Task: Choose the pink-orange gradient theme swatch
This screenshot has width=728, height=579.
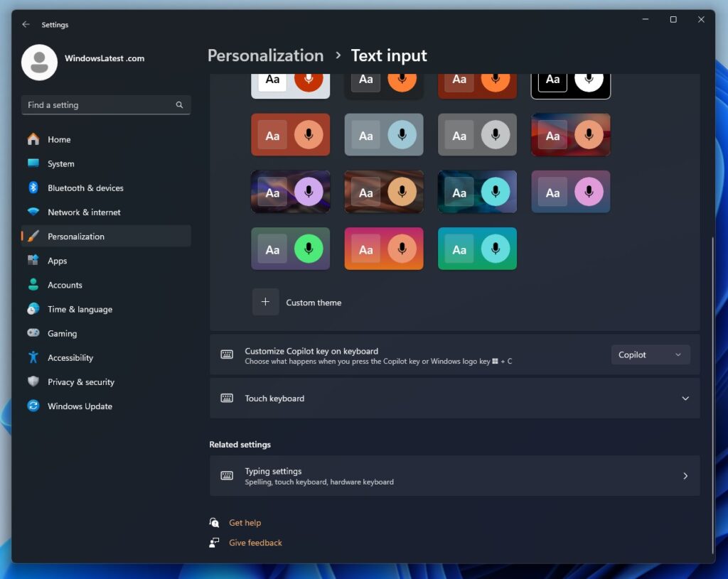Action: (383, 249)
